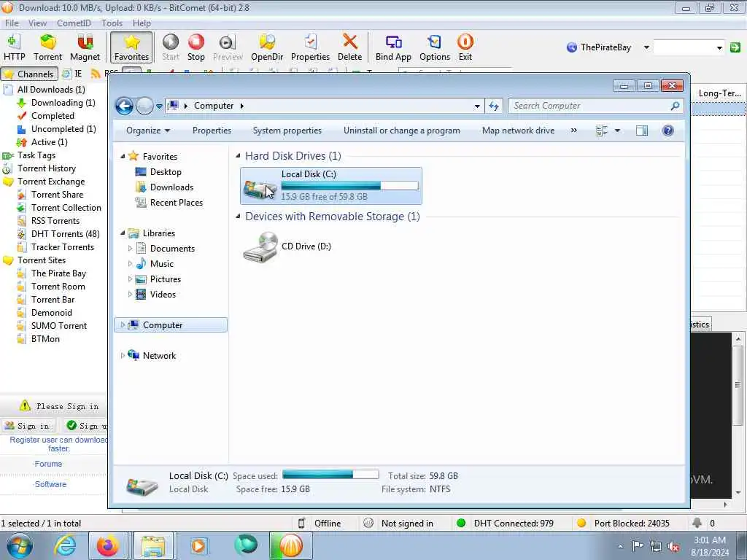Open the Forums link
This screenshot has width=747, height=560.
tap(48, 464)
